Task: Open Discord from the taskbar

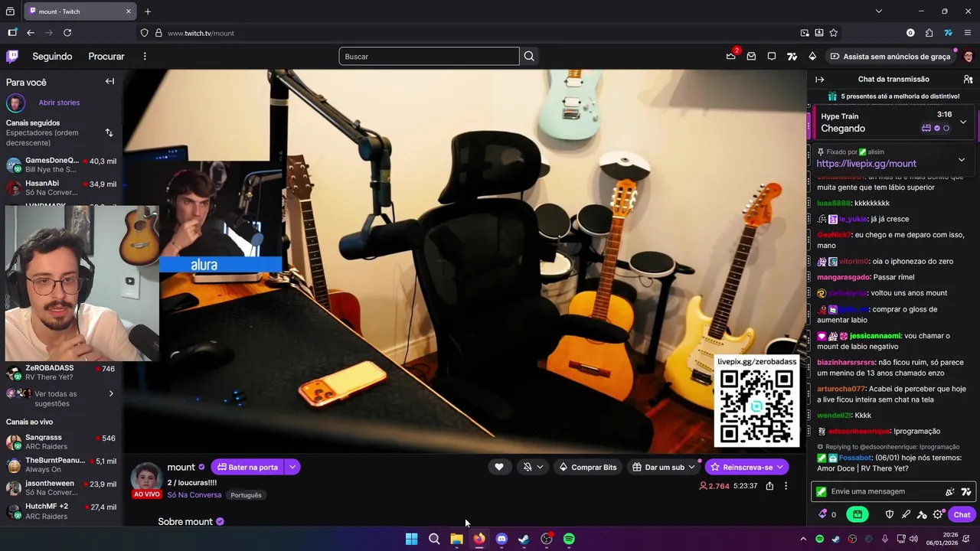Action: (501, 539)
